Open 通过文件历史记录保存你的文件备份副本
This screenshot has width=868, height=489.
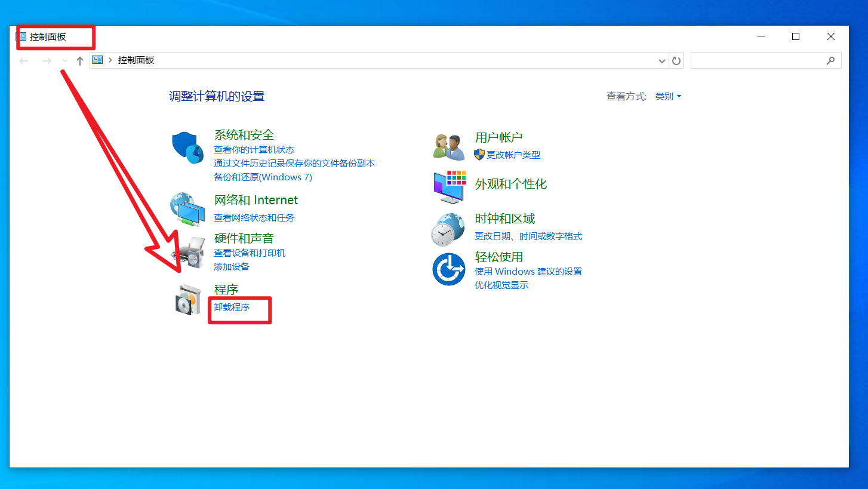coord(294,163)
